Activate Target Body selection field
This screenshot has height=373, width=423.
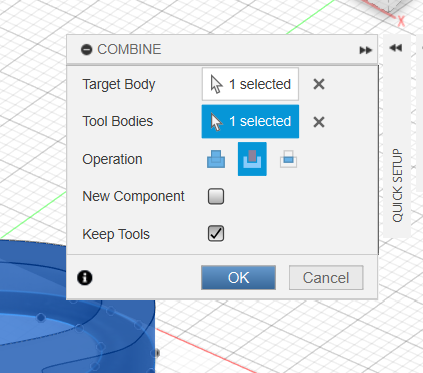(250, 84)
